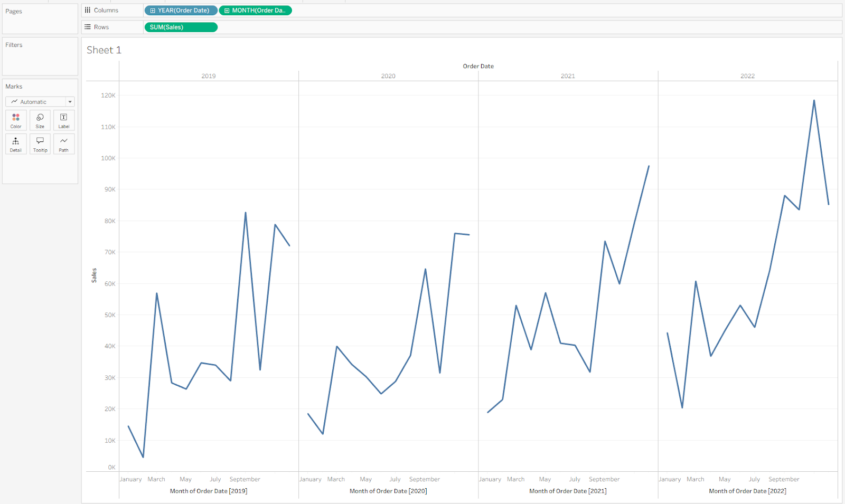
Task: Select the YEAR(Order Date) pill in Columns
Action: [x=181, y=11]
